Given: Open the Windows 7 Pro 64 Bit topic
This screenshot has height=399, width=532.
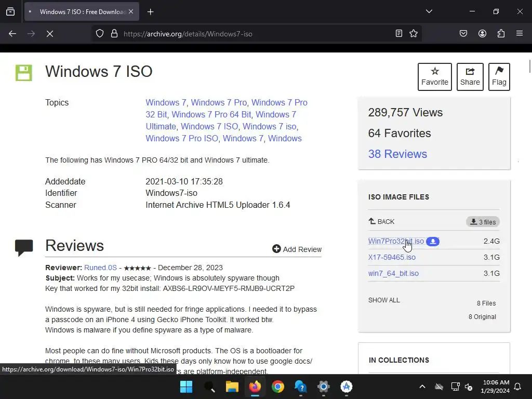Looking at the screenshot, I should click(211, 115).
